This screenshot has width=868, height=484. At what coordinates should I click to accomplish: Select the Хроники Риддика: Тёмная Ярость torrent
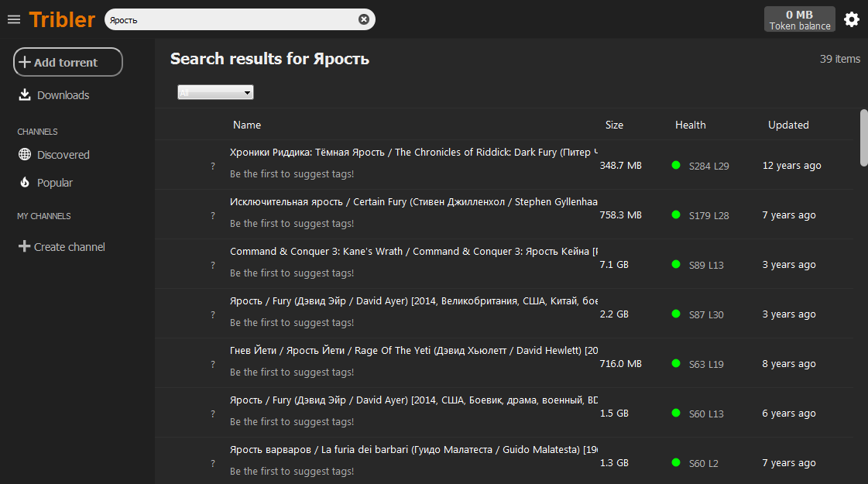413,153
